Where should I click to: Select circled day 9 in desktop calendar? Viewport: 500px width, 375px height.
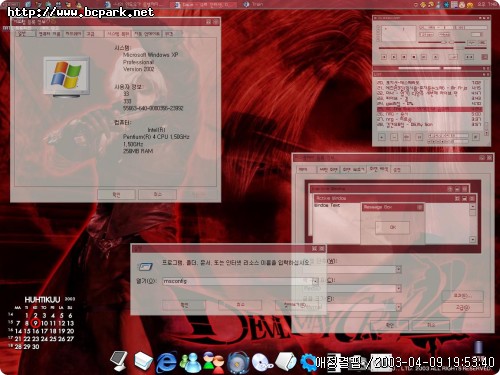click(35, 323)
